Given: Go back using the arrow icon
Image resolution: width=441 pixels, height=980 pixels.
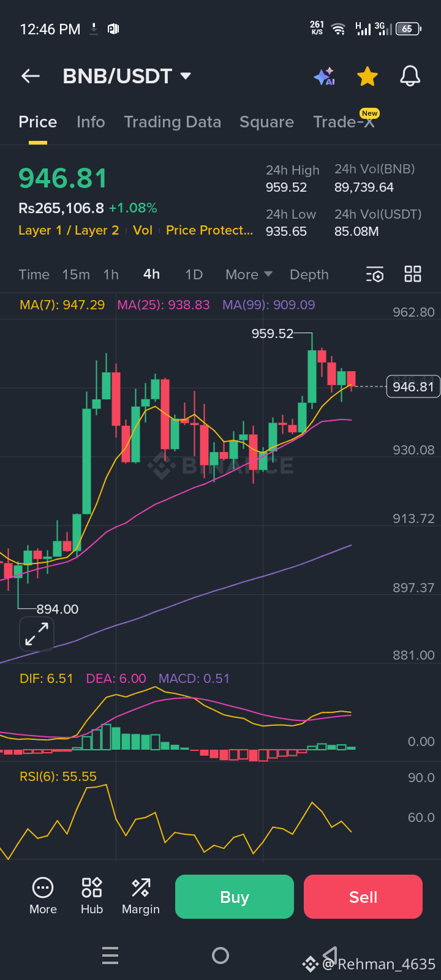Looking at the screenshot, I should click(x=31, y=76).
